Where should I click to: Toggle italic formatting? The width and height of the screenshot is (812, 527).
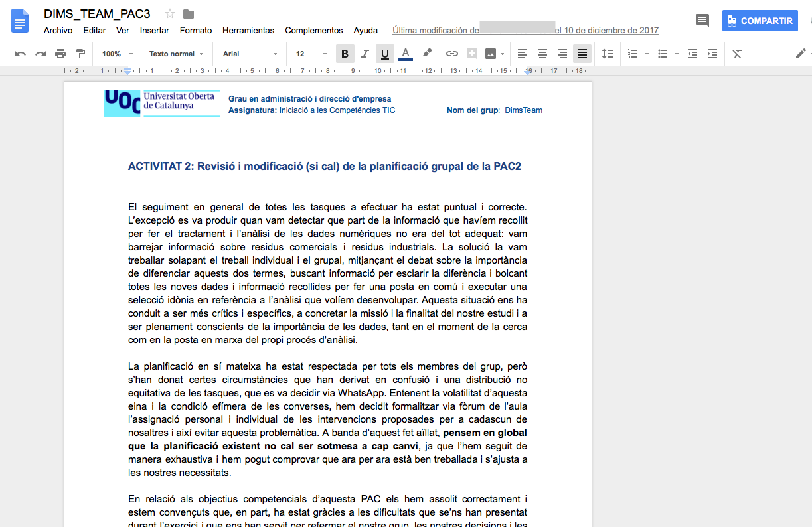tap(365, 54)
